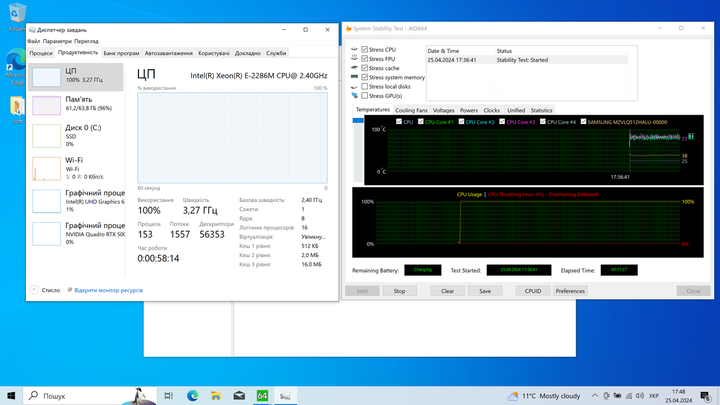Switch to the Автозавантаження tab

[169, 53]
